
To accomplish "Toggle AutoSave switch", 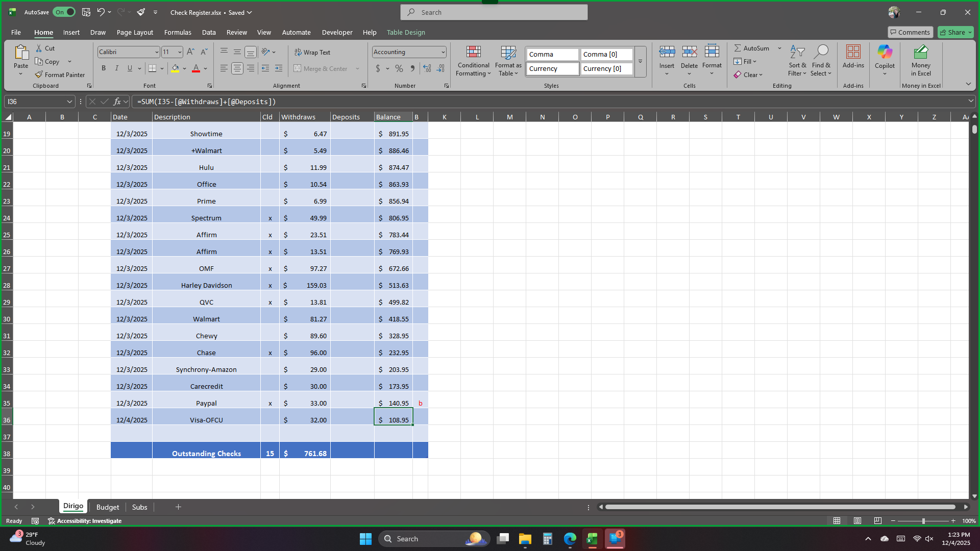I will click(64, 12).
